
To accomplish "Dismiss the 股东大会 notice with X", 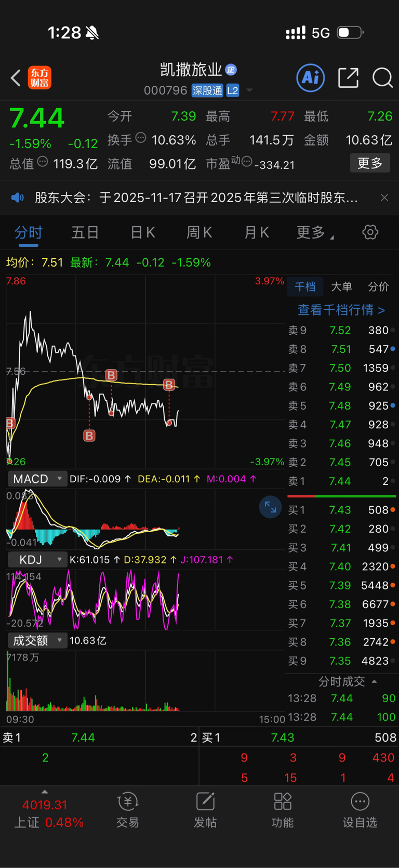I will coord(384,198).
